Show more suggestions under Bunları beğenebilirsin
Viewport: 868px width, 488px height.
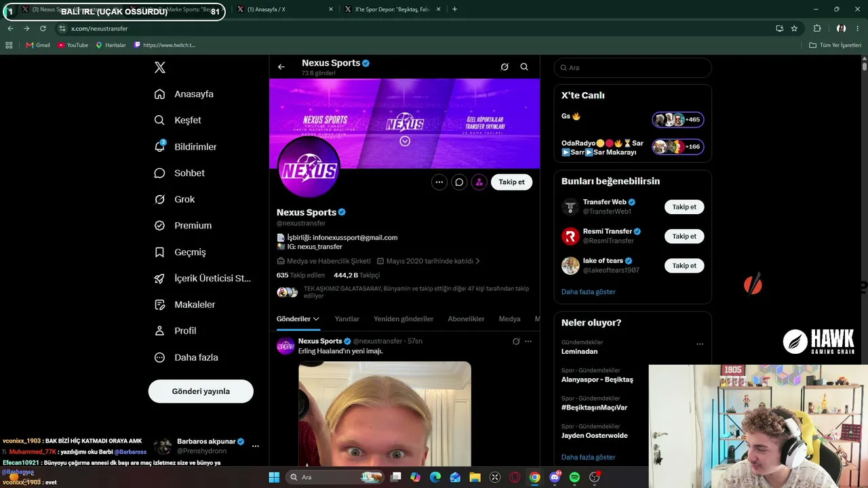[589, 291]
